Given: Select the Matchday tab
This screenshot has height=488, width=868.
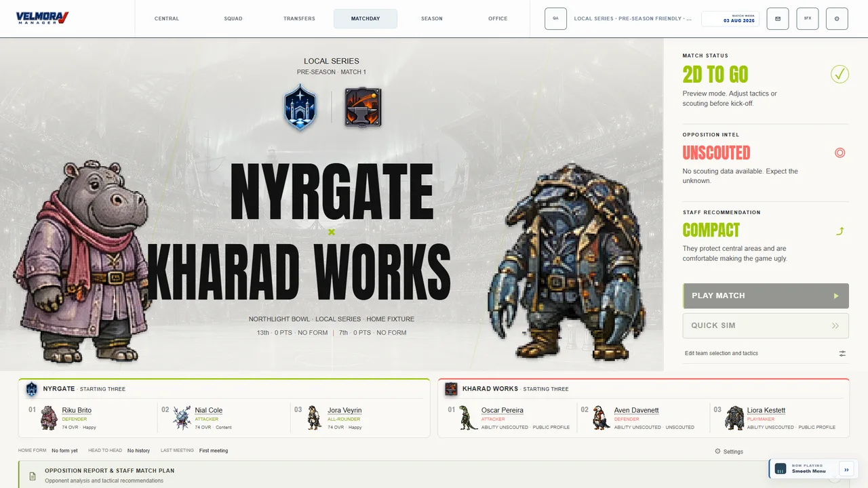Looking at the screenshot, I should pyautogui.click(x=366, y=18).
